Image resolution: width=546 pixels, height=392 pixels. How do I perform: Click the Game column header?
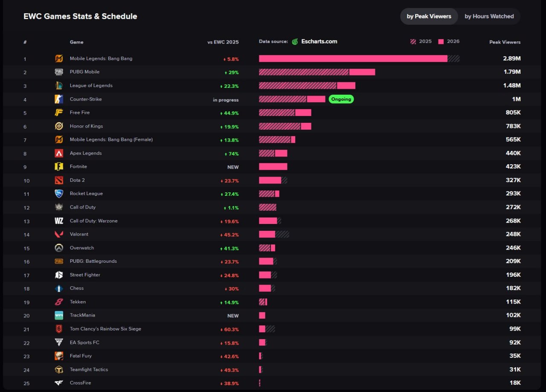click(x=77, y=42)
